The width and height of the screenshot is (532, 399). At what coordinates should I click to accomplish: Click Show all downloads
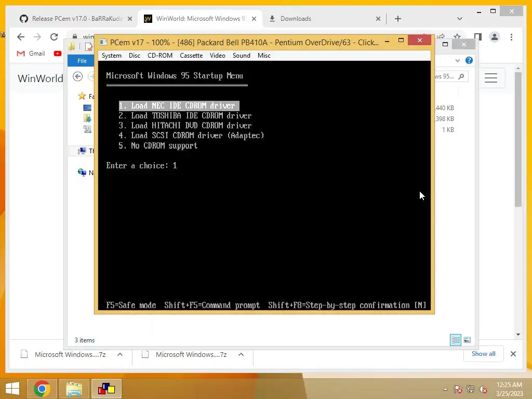click(x=484, y=354)
